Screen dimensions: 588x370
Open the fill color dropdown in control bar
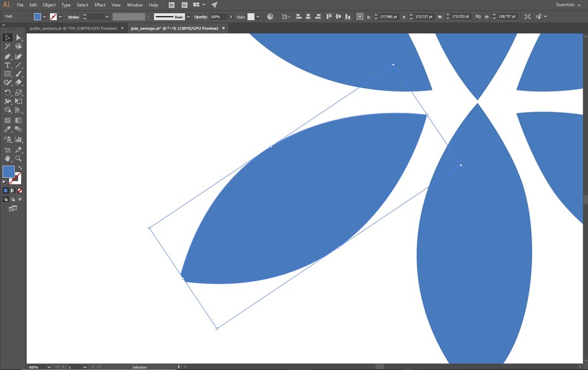coord(45,16)
